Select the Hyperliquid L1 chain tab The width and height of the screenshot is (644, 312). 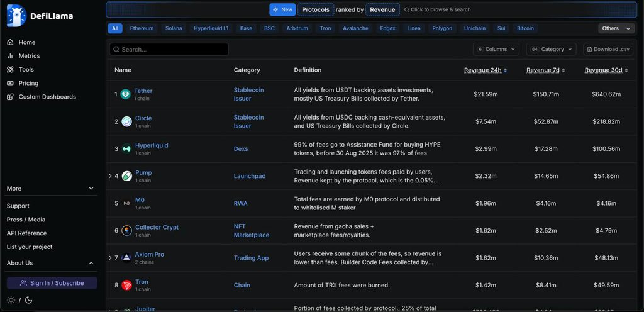pyautogui.click(x=211, y=28)
